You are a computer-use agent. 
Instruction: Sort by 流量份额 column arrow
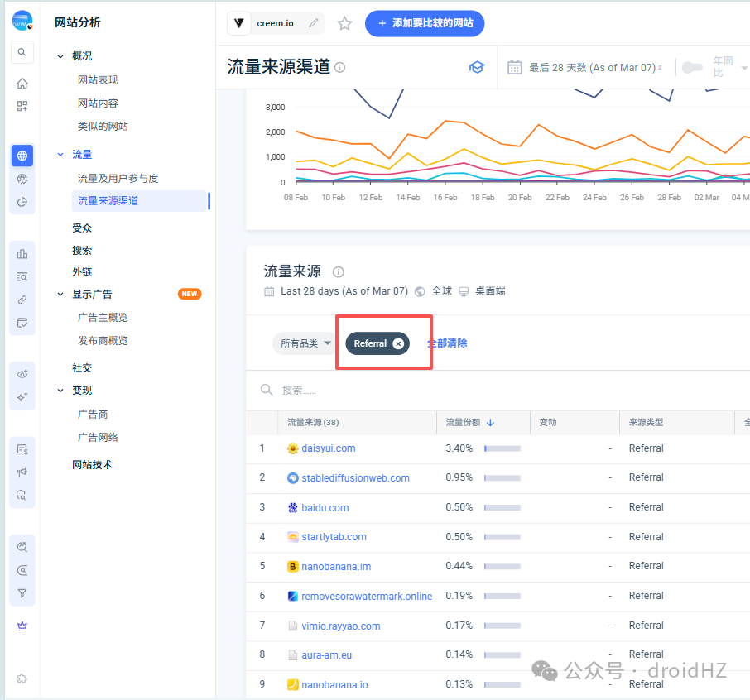490,423
